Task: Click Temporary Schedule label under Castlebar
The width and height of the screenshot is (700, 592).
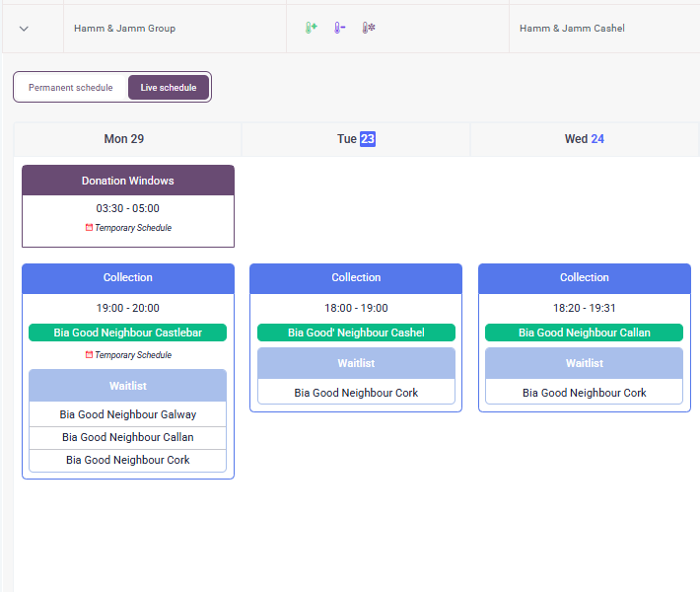Action: 133,355
